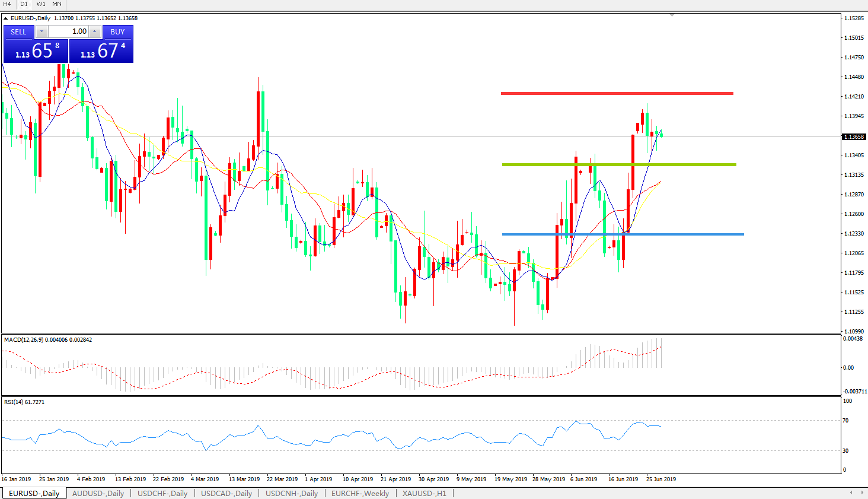Click the chart shift marker triangle

pos(672,15)
